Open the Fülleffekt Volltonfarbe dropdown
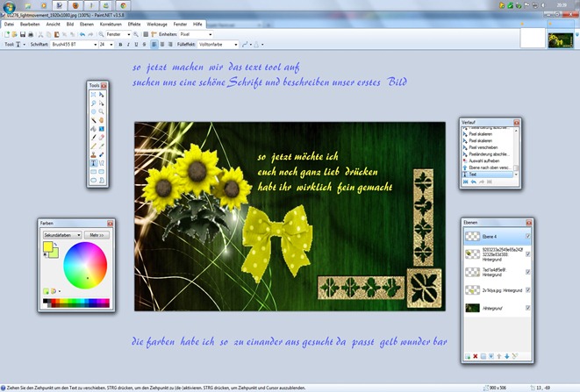580x392 pixels. [218, 45]
